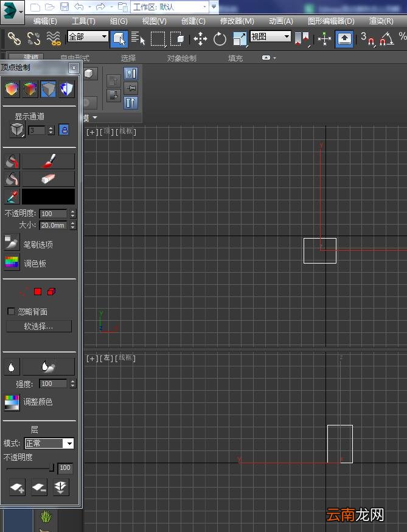Click the Open File icon
407x532 pixels.
point(49,7)
